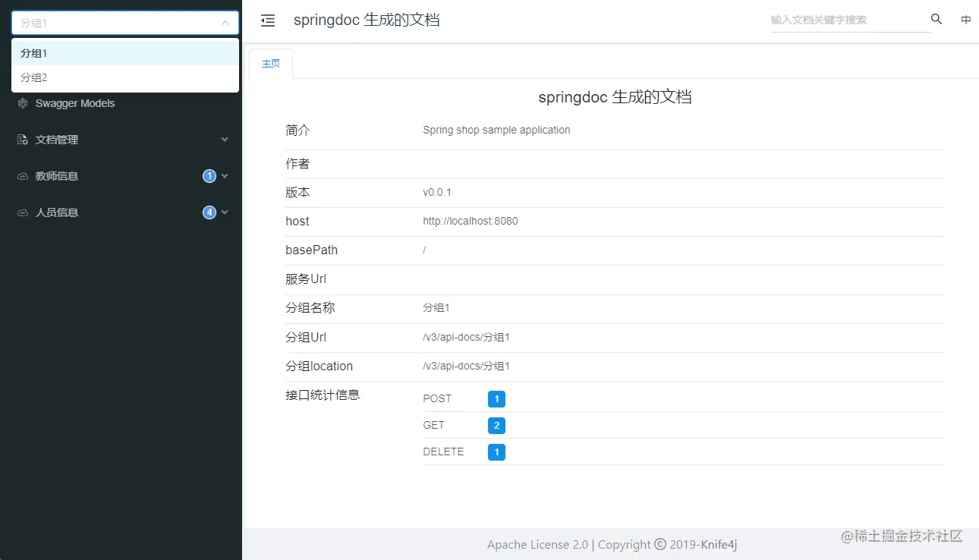
Task: Click the basePath value '/'
Action: (x=424, y=250)
